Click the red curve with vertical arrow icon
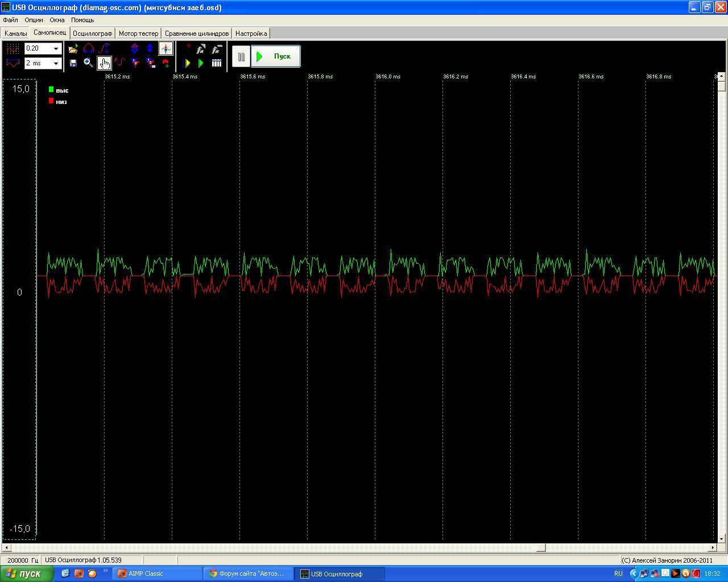The height and width of the screenshot is (582, 728). click(104, 49)
